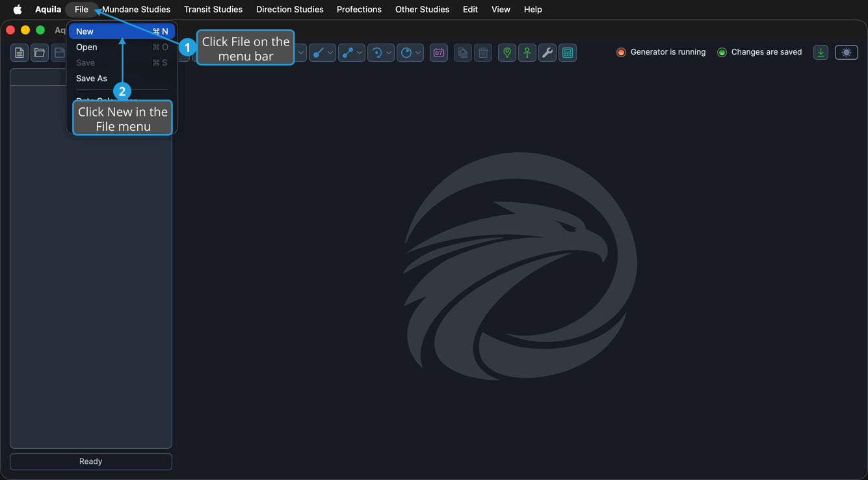Click the "Ready" status bar text

pos(91,461)
